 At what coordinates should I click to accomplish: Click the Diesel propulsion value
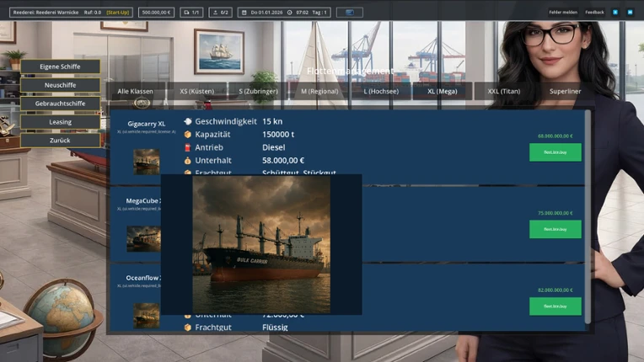[274, 147]
